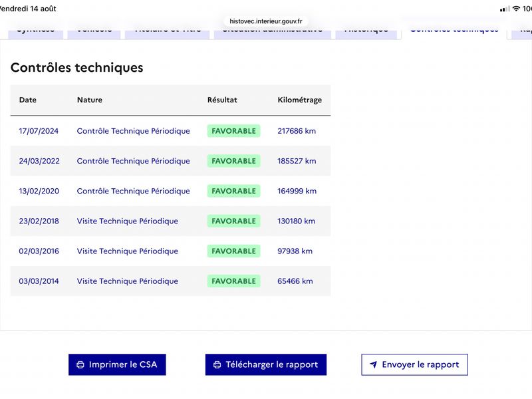Click the cellular signal bars icon

(x=505, y=9)
